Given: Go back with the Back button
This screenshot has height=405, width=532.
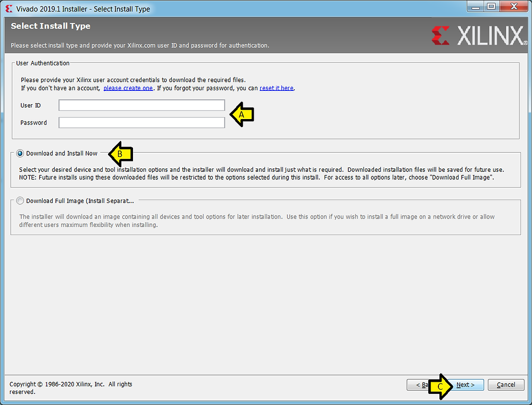Looking at the screenshot, I should pos(418,385).
